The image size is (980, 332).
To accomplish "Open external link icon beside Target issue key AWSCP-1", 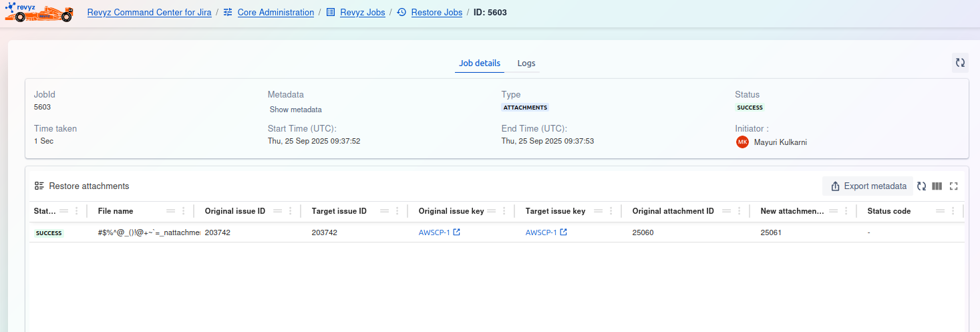I will pos(563,232).
